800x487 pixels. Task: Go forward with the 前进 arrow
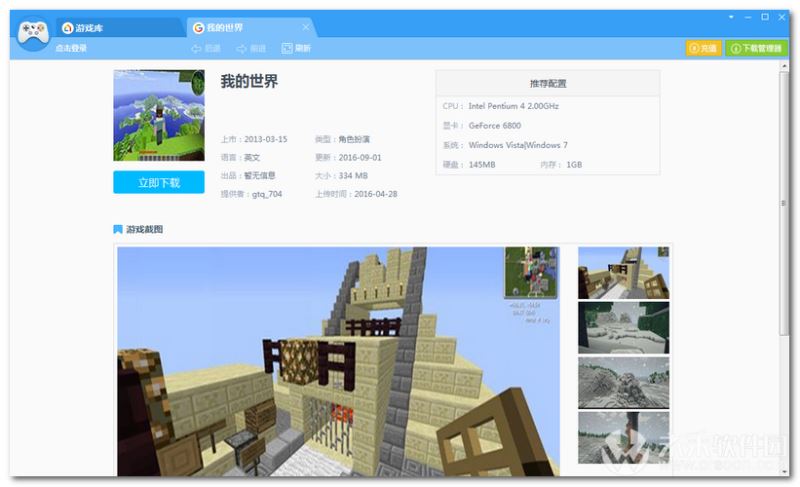pyautogui.click(x=251, y=48)
